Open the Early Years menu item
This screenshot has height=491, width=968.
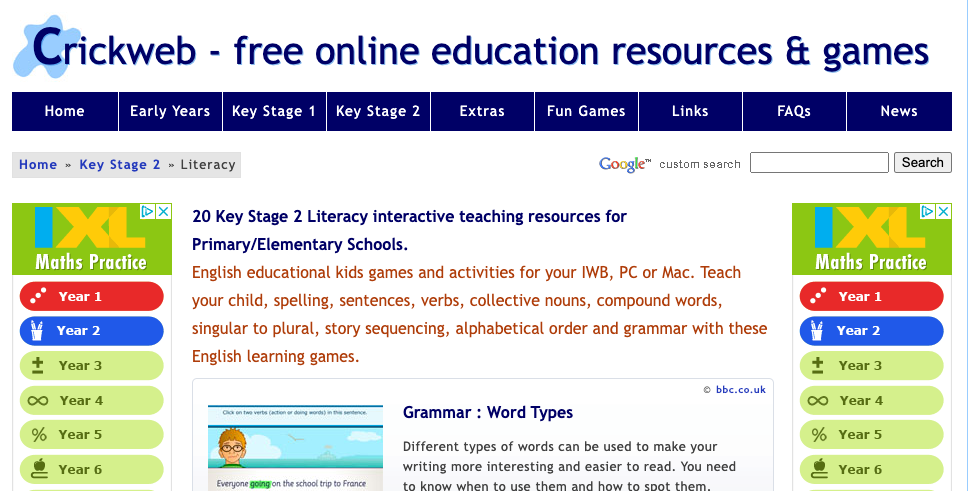click(x=170, y=111)
